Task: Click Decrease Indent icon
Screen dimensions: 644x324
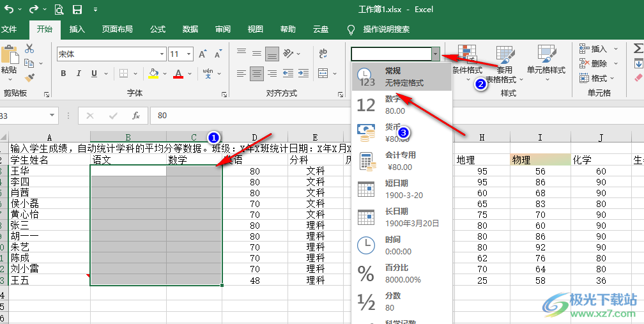Action: 288,73
